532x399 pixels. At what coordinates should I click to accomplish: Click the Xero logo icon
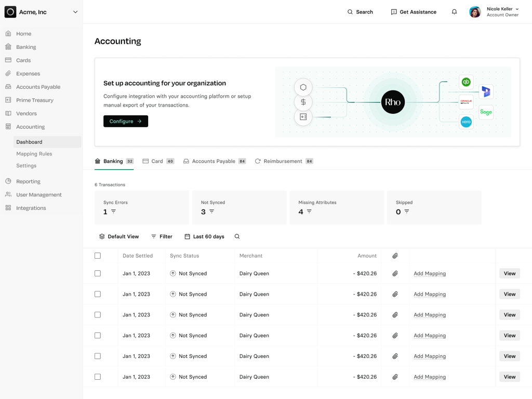click(x=466, y=122)
